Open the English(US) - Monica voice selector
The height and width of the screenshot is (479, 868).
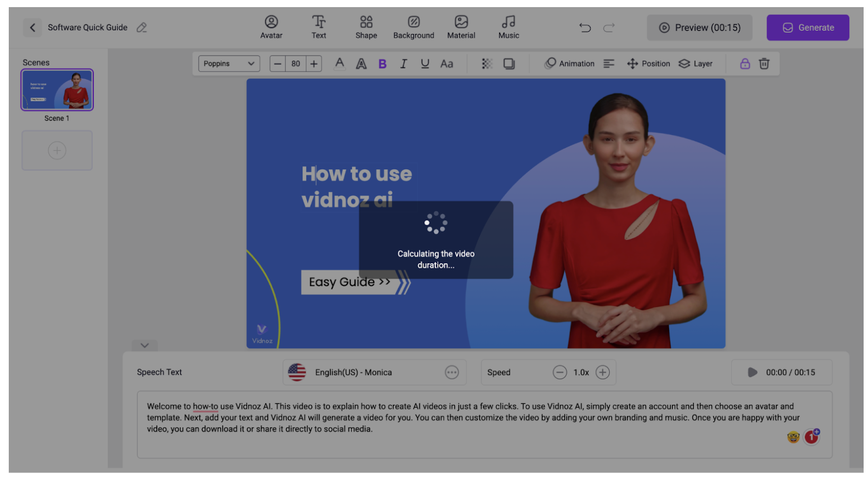click(374, 372)
